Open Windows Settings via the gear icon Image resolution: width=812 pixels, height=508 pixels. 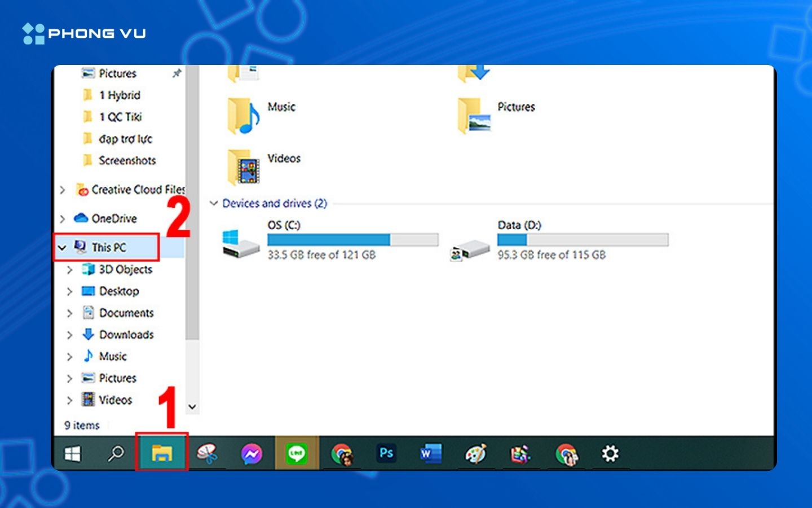pos(610,453)
